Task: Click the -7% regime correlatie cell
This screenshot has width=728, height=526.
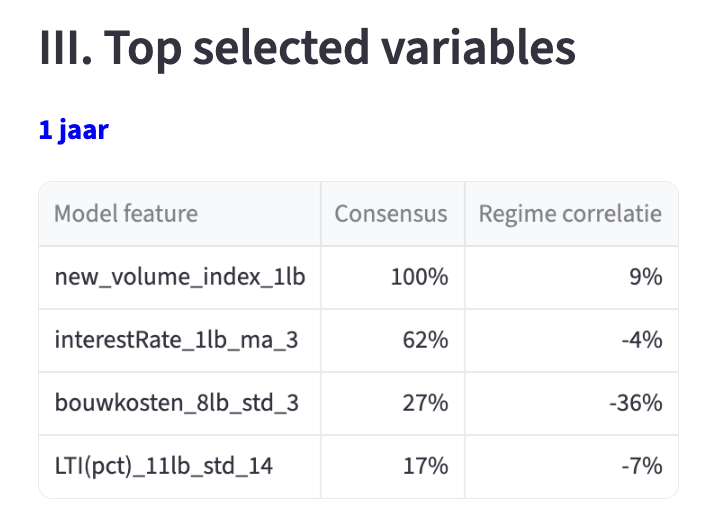Action: (641, 466)
